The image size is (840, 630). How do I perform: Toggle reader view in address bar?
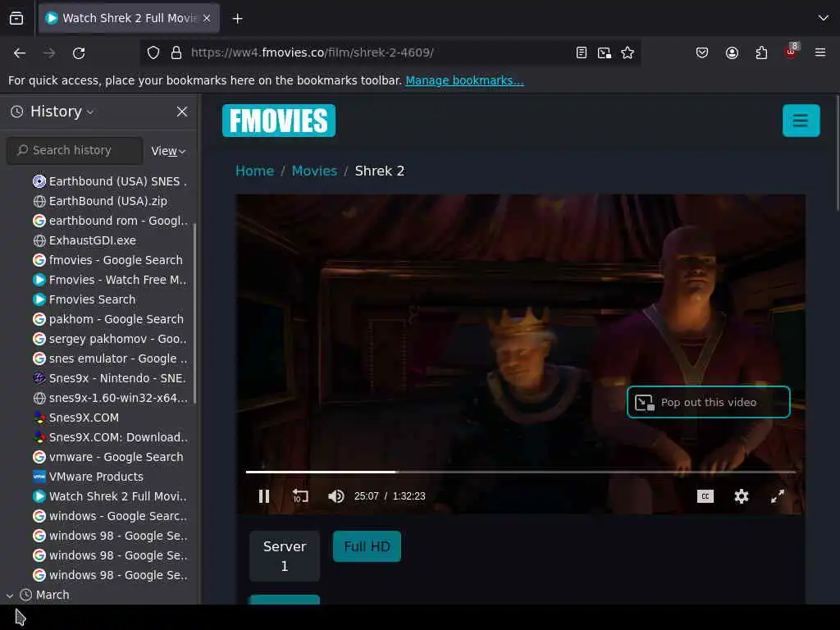(582, 52)
